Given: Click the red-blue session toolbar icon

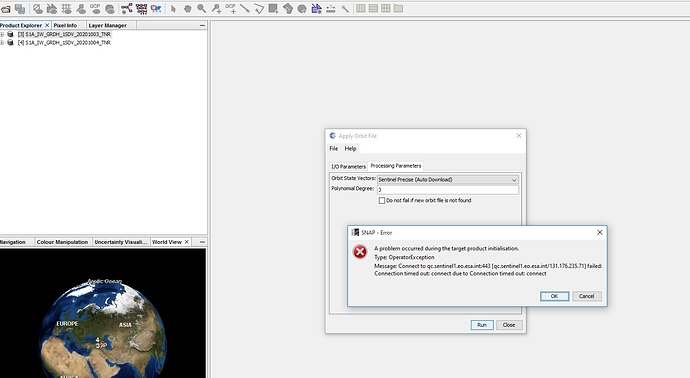Looking at the screenshot, I should pos(156,8).
